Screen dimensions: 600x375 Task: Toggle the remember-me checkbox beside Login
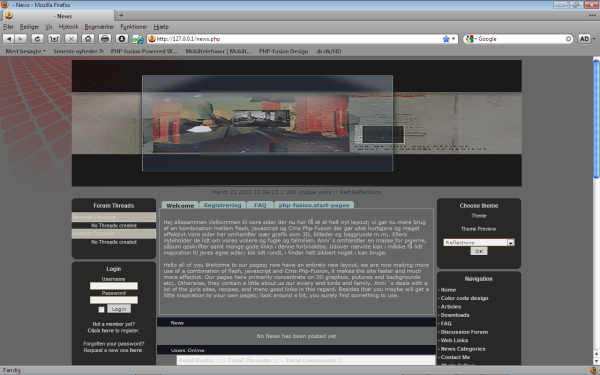101,309
